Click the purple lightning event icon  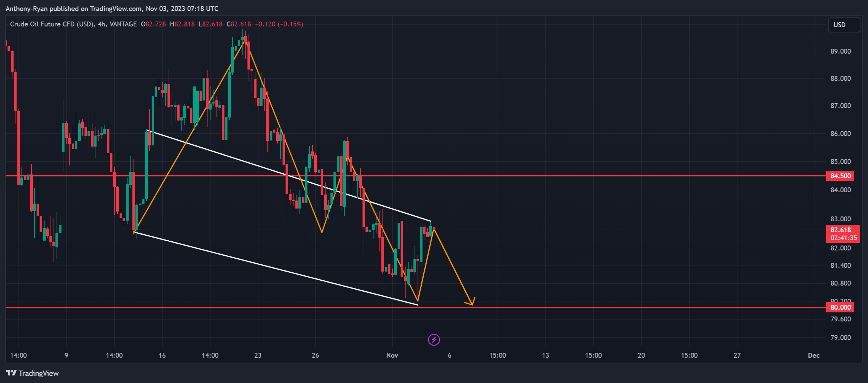tap(434, 340)
